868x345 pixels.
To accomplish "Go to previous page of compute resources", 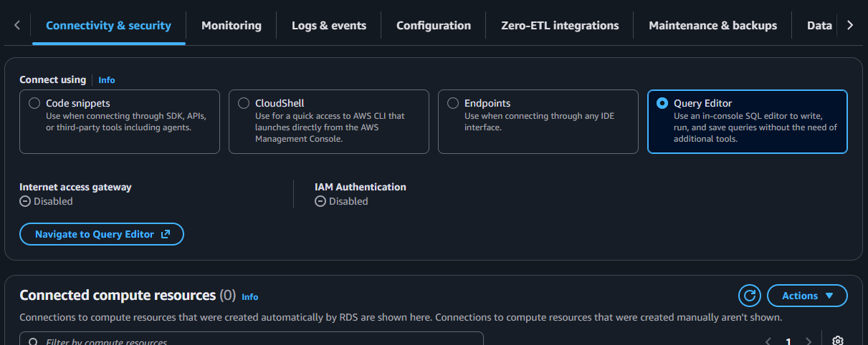I will click(768, 341).
